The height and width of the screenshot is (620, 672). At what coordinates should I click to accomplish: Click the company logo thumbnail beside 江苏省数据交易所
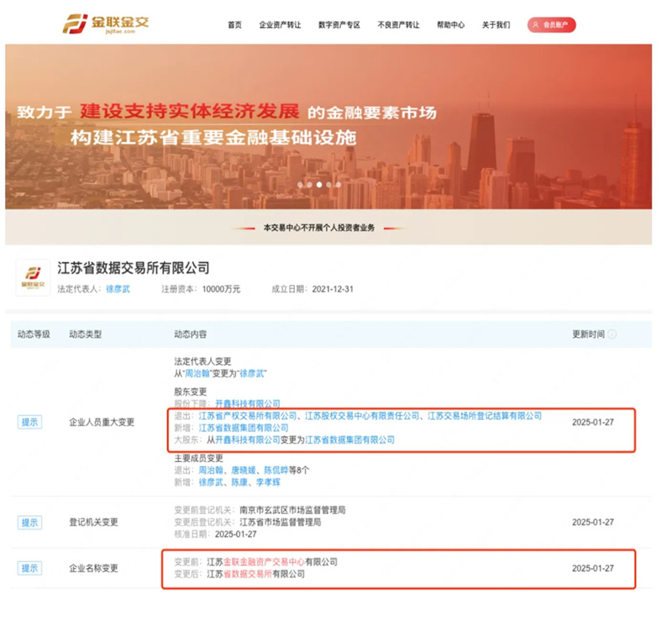pyautogui.click(x=33, y=277)
